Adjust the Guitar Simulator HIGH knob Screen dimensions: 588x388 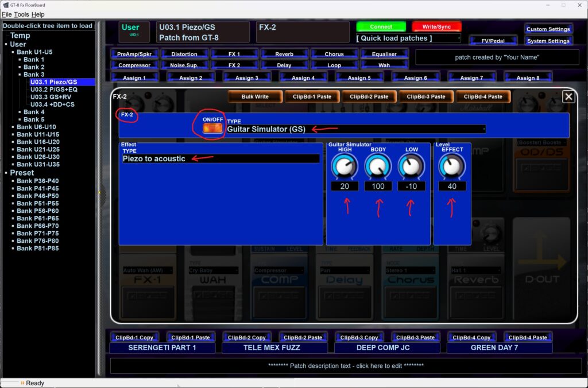point(345,167)
